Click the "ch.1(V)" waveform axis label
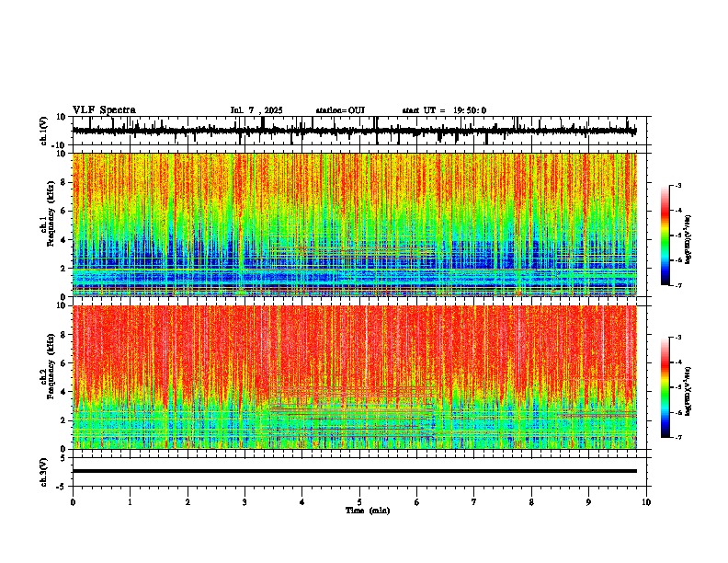The width and height of the screenshot is (728, 563). pyautogui.click(x=44, y=131)
